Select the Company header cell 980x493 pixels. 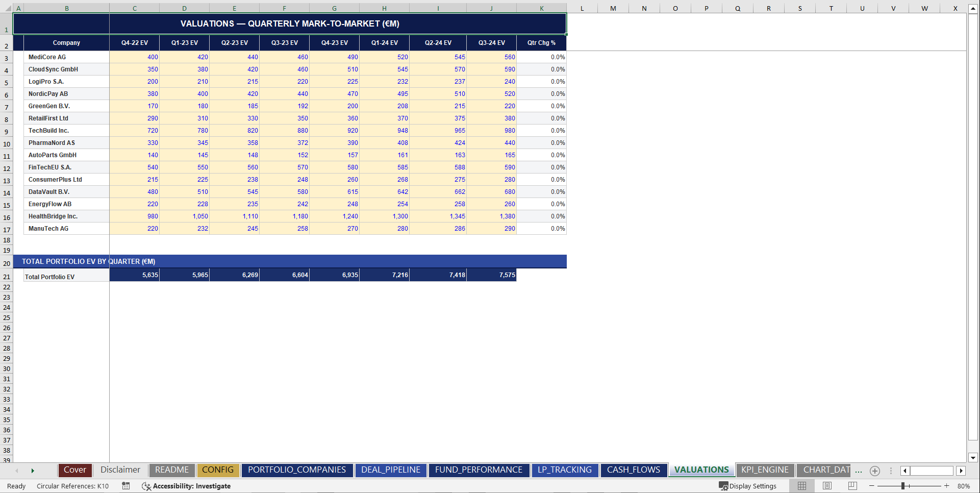(x=66, y=43)
